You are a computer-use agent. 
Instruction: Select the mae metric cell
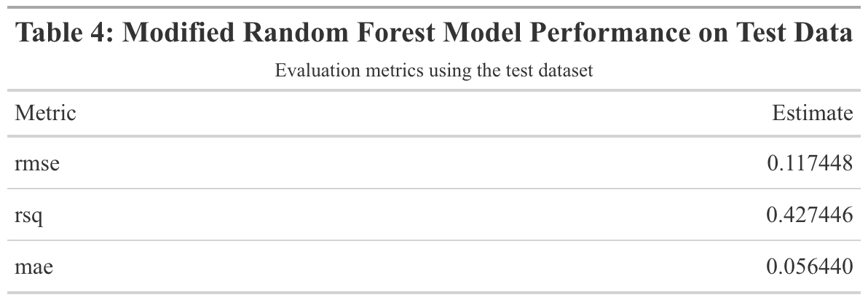coord(33,267)
